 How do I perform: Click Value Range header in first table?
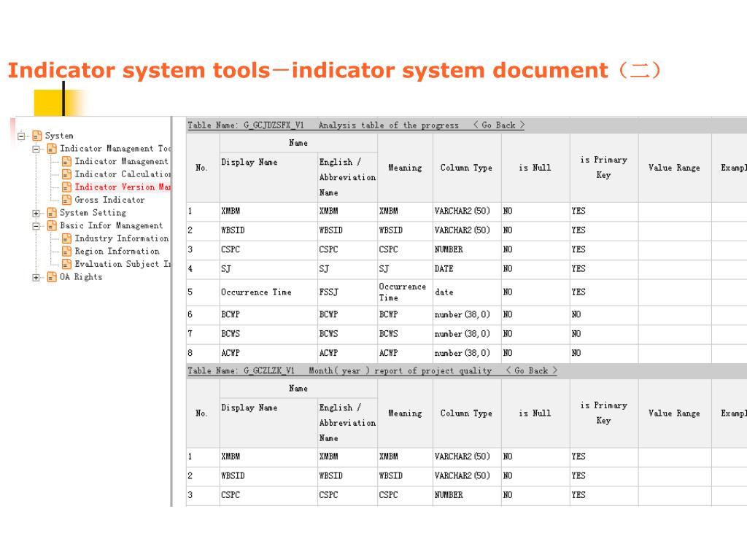tap(674, 168)
